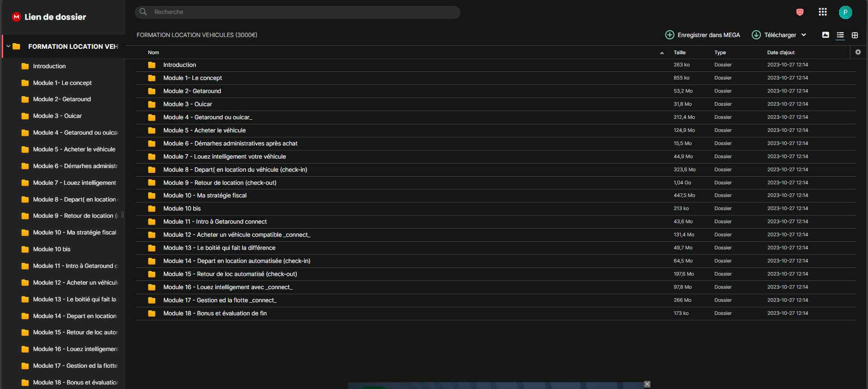Toggle sort direction arrow in Nom header
The width and height of the screenshot is (868, 389).
tap(662, 53)
